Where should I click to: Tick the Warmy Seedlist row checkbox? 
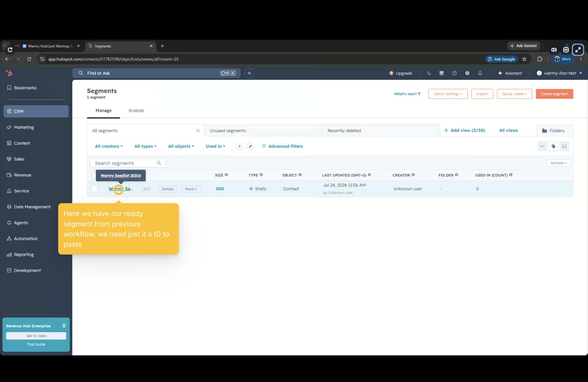point(94,189)
